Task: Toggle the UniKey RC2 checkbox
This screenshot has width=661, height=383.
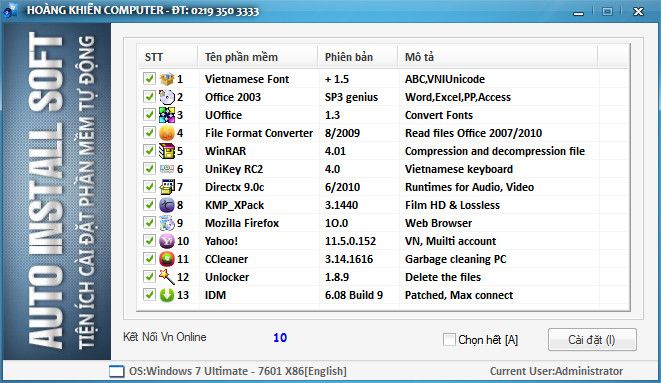Action: pos(149,169)
